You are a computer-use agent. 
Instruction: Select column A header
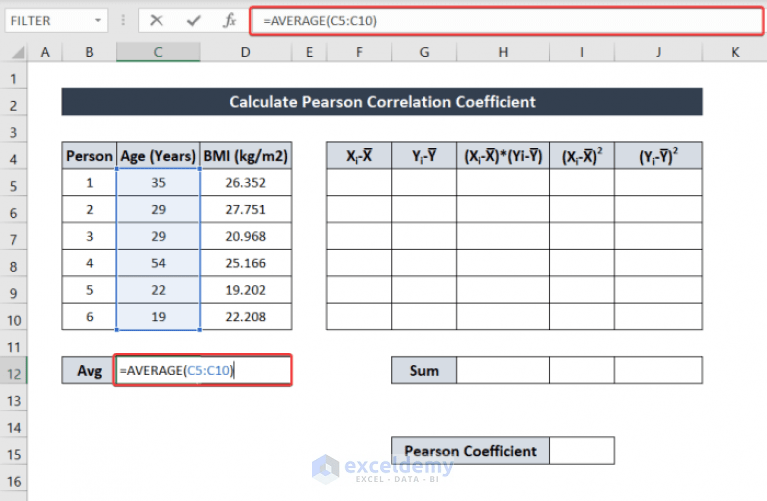(45, 52)
